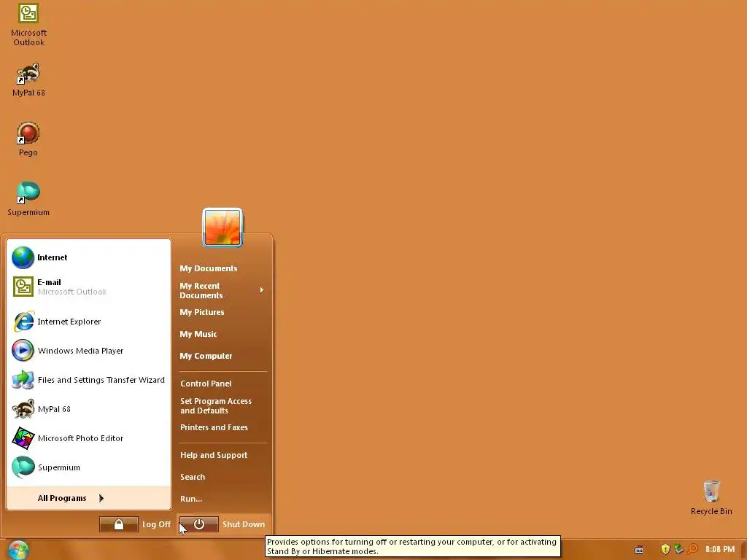Screen dimensions: 747x560
Task: Open the Recycle Bin on desktop
Action: pos(711,497)
